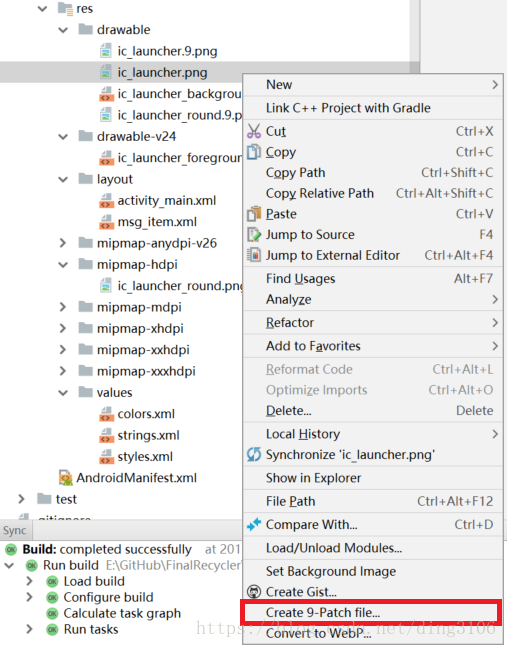
Task: Click the AndroidManifest.xml file icon
Action: tap(66, 478)
